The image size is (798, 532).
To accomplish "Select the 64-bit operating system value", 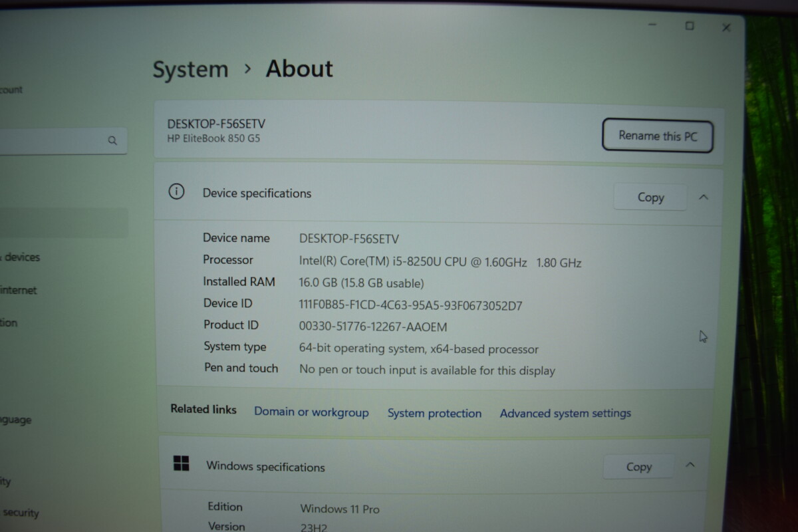I will coord(419,348).
